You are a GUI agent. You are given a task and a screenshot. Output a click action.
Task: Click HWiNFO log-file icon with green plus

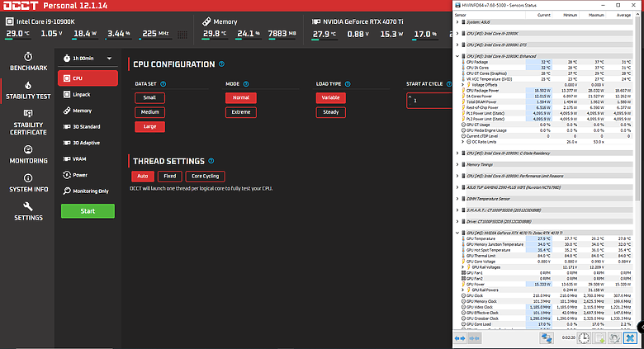click(x=599, y=338)
